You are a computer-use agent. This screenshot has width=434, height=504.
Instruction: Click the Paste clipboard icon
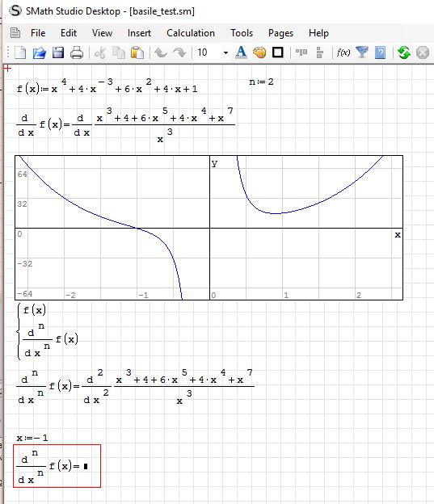[x=137, y=52]
